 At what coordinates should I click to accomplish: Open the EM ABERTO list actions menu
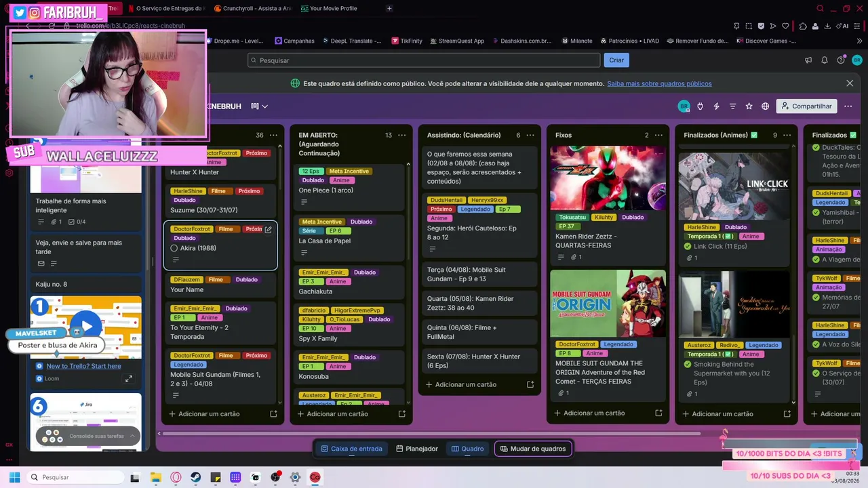click(402, 135)
